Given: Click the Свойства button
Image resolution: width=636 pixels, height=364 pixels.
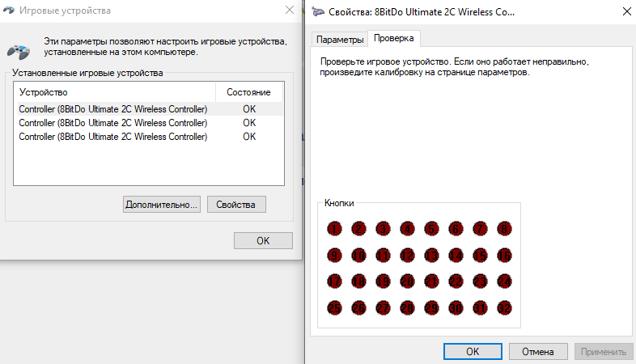Looking at the screenshot, I should click(236, 205).
